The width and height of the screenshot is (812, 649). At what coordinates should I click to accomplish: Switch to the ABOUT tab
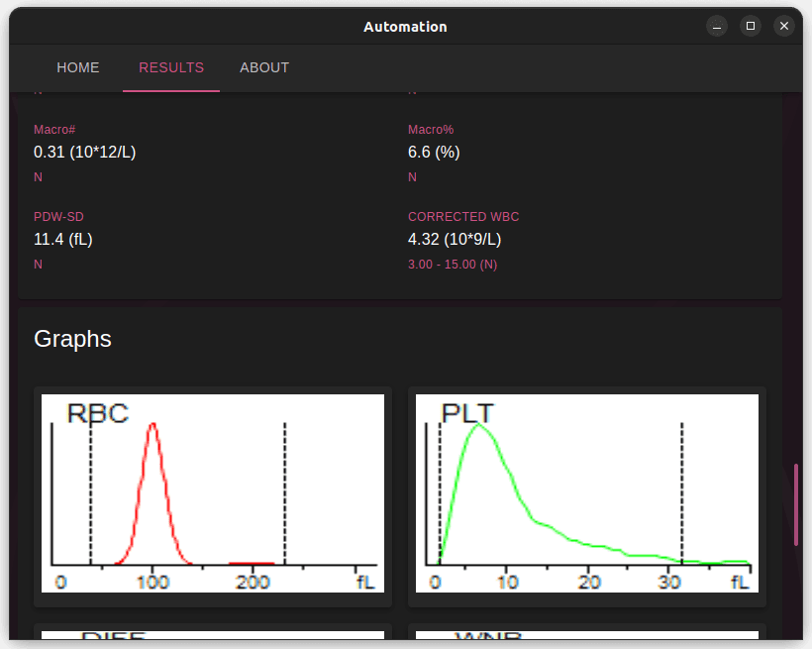[264, 67]
